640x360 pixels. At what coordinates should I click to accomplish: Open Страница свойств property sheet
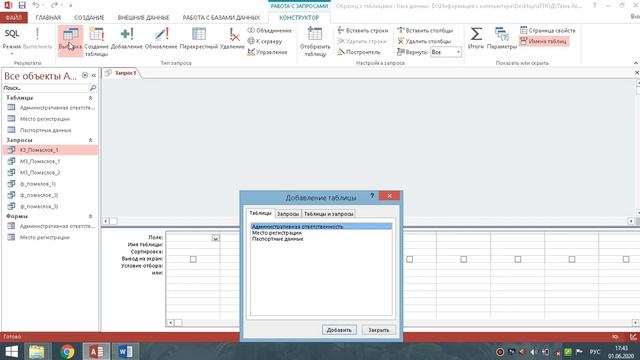pyautogui.click(x=547, y=31)
